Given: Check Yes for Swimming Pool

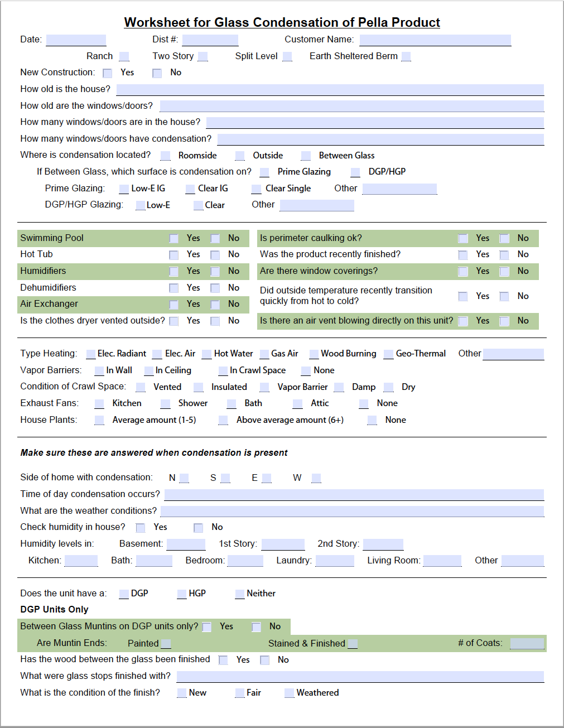Looking at the screenshot, I should click(x=174, y=238).
